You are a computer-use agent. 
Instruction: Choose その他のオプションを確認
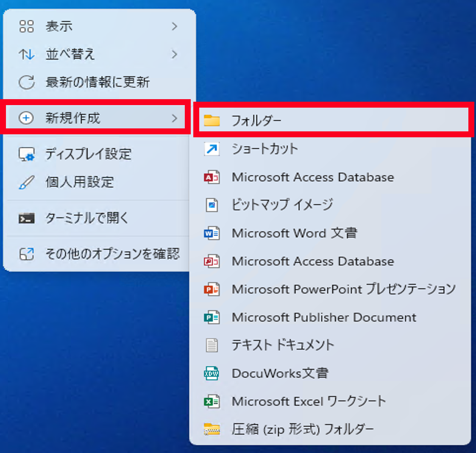tap(112, 254)
